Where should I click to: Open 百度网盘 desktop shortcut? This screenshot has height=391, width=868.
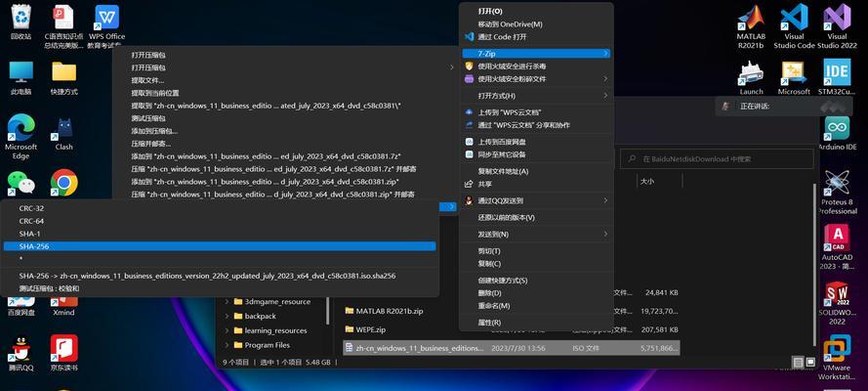(21, 307)
